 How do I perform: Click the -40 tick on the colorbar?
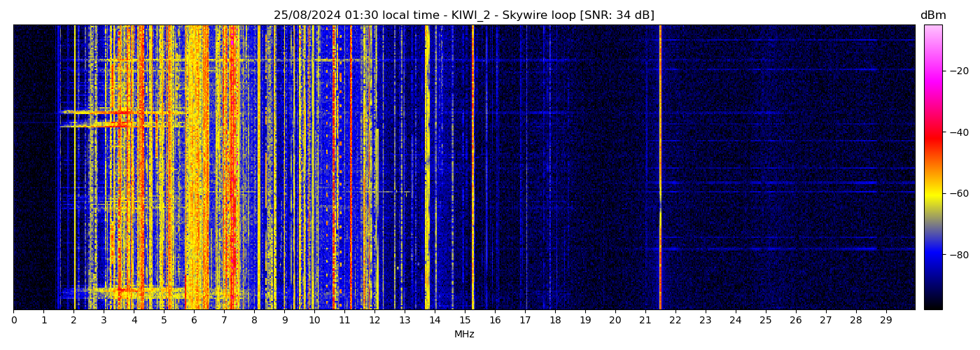pos(959,132)
